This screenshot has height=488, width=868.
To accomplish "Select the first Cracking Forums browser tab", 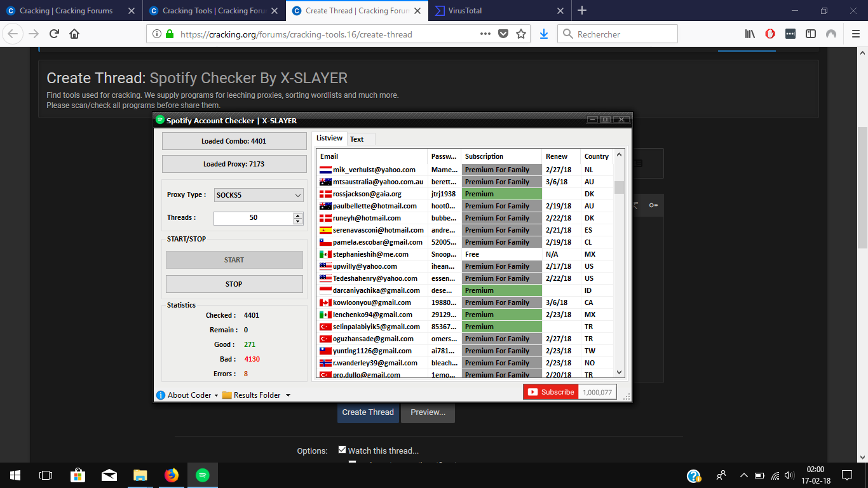I will pyautogui.click(x=71, y=10).
